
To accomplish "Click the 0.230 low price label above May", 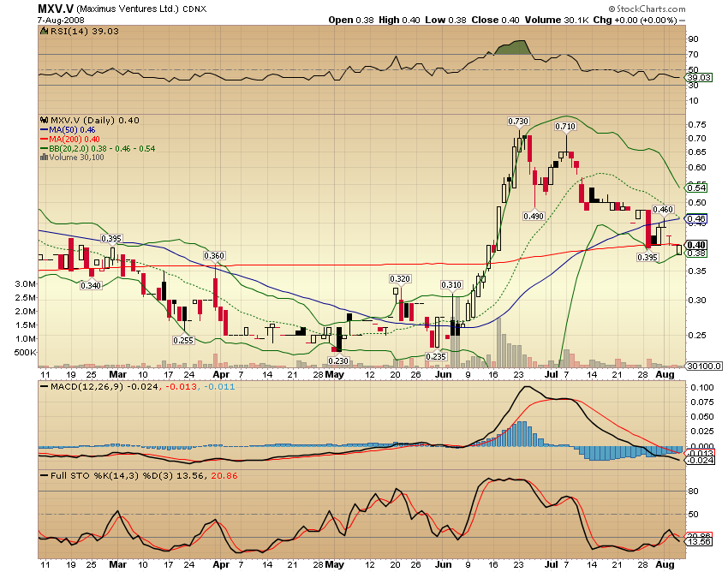I will pyautogui.click(x=338, y=360).
